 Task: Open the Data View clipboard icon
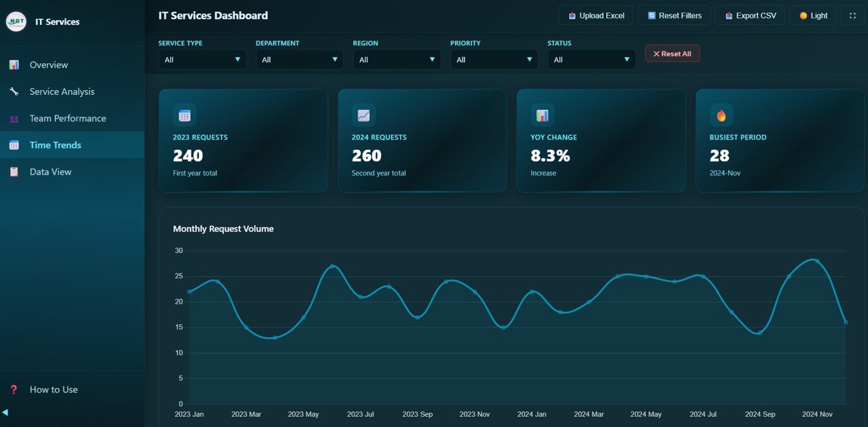(x=14, y=171)
